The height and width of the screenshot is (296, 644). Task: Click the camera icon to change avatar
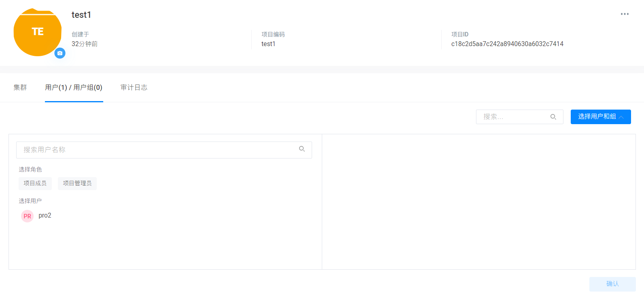pos(60,53)
